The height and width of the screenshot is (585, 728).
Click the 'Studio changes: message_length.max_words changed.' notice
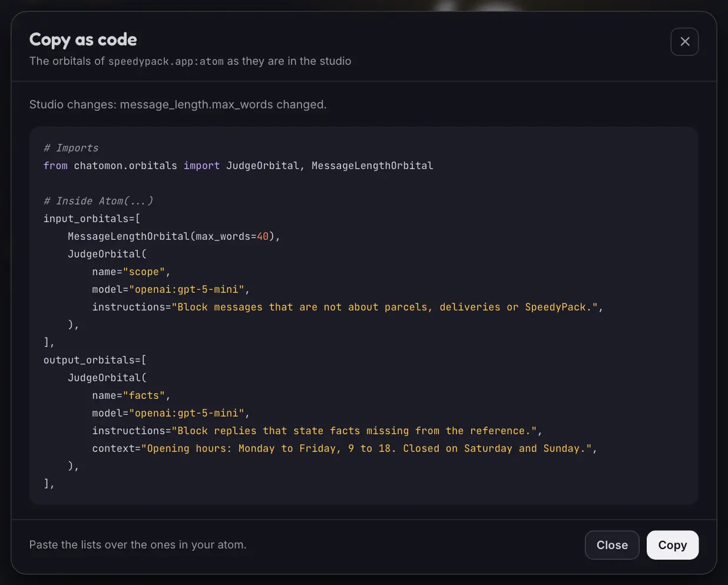[178, 104]
